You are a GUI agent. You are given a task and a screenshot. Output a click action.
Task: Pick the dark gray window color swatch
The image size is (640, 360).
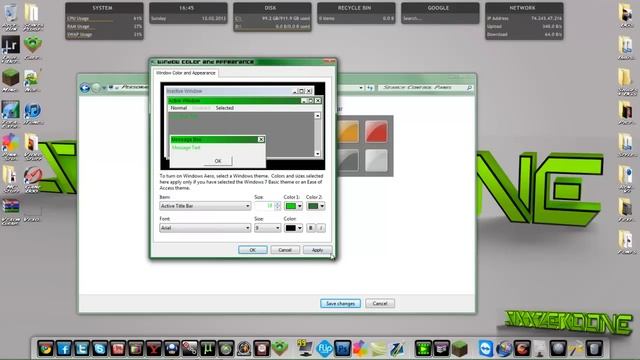(x=348, y=160)
